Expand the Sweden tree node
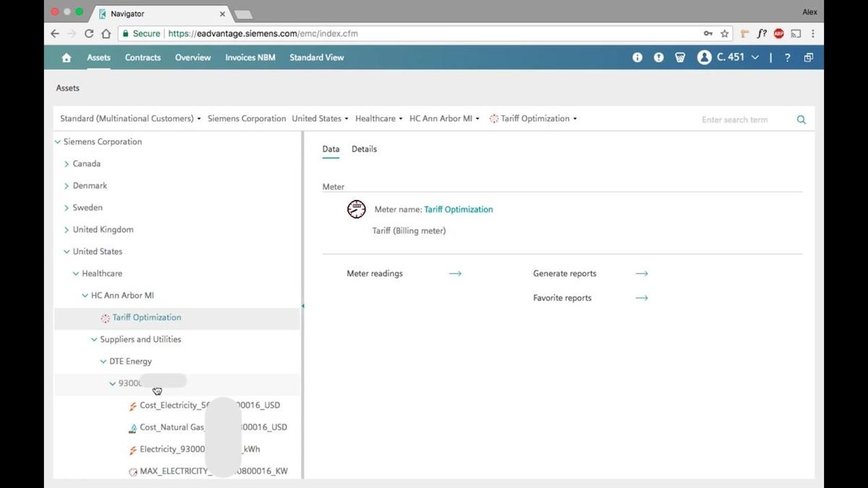Image resolution: width=868 pixels, height=488 pixels. coord(67,208)
